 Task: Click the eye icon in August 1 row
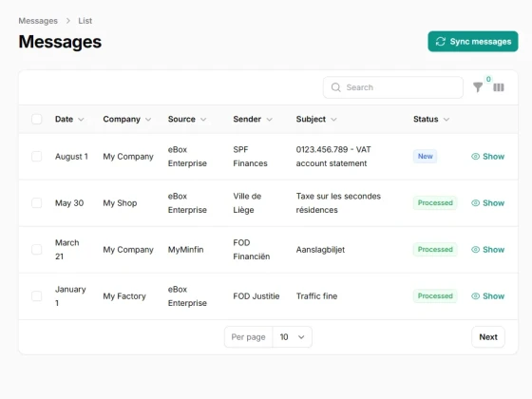475,157
